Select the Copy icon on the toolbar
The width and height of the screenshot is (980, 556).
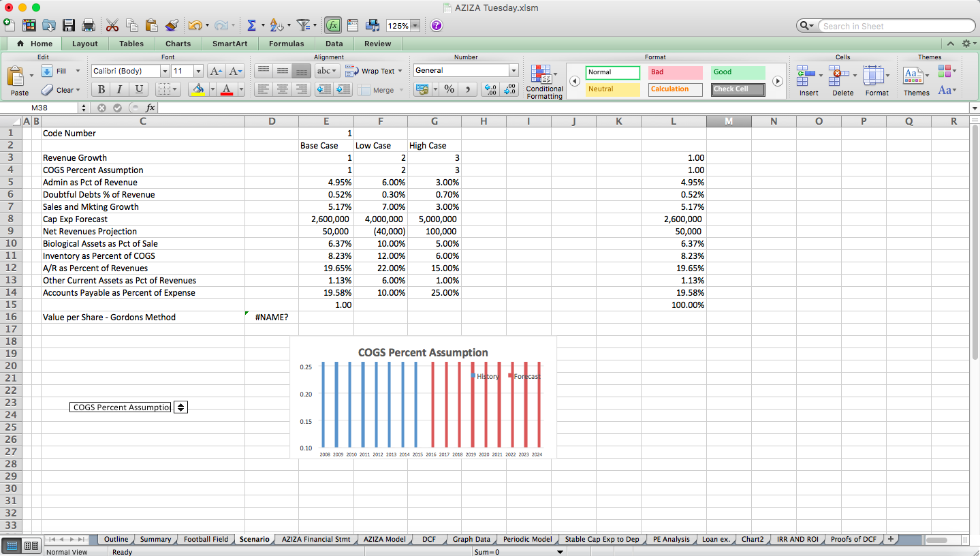pos(131,25)
